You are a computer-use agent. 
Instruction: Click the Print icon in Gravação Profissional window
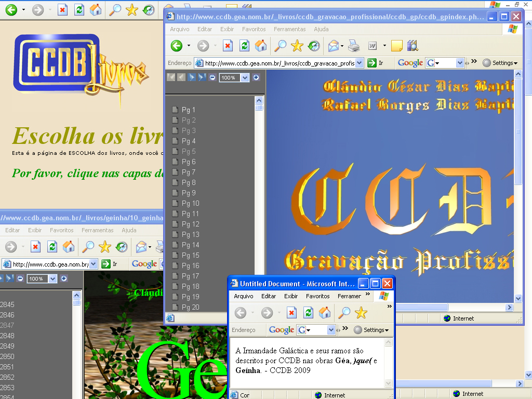click(x=354, y=46)
